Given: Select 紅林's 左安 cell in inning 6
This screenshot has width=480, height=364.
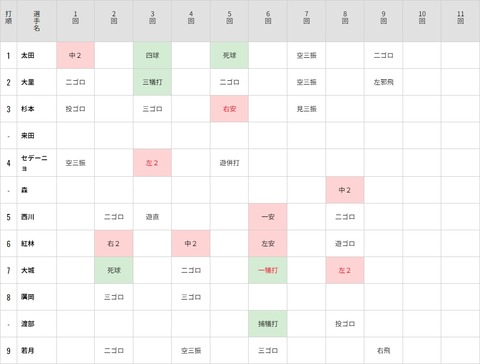Looking at the screenshot, I should (268, 243).
